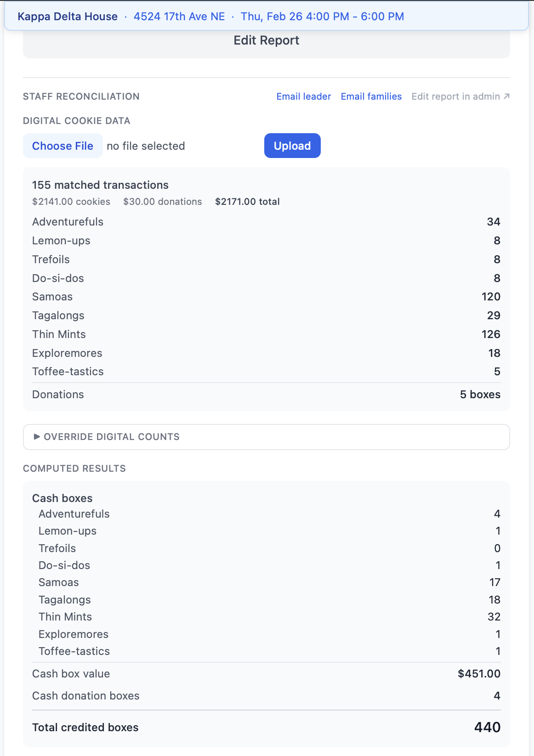Image resolution: width=534 pixels, height=756 pixels.
Task: Click the Cash donation boxes row
Action: (x=86, y=696)
